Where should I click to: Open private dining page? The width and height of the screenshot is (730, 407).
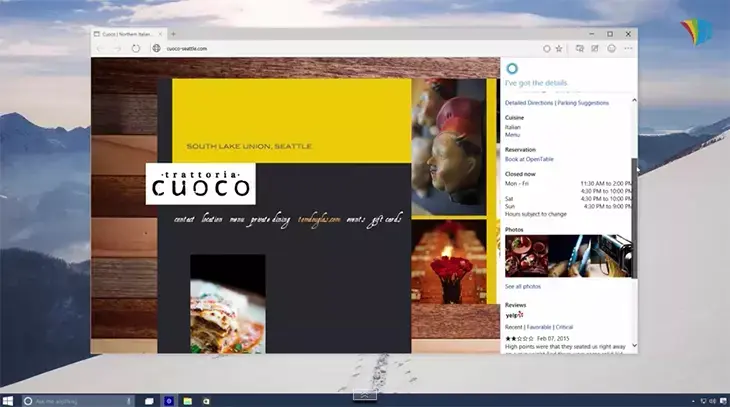point(270,220)
